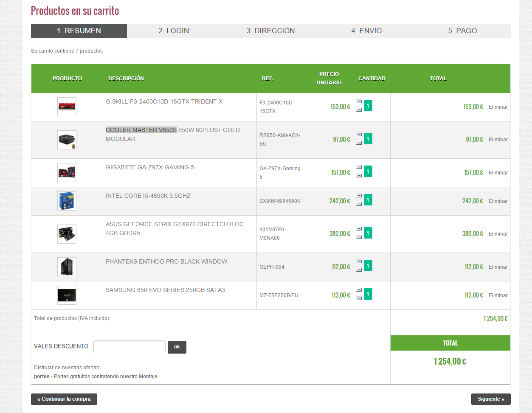Go to the 4. ENVÍO step
The height and width of the screenshot is (413, 532).
click(366, 31)
